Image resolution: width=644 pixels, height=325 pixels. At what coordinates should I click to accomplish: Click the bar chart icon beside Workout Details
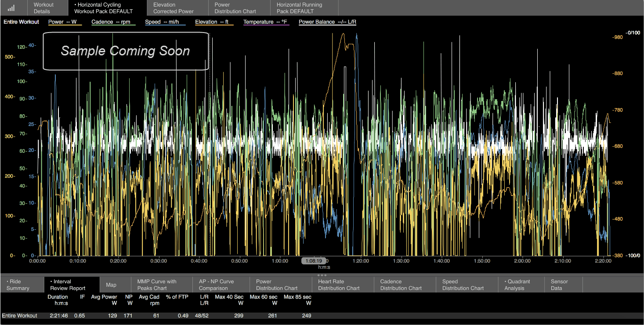(x=11, y=8)
